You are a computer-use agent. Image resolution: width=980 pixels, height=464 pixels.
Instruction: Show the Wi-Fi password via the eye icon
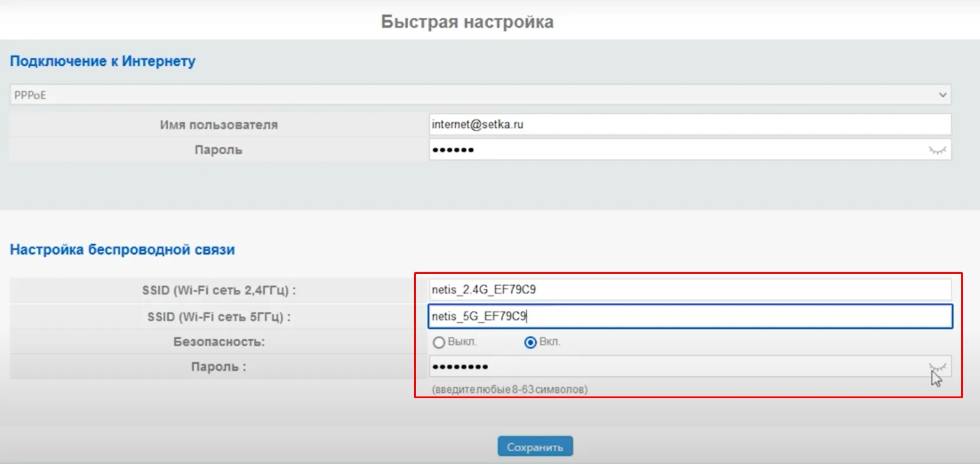pos(937,367)
